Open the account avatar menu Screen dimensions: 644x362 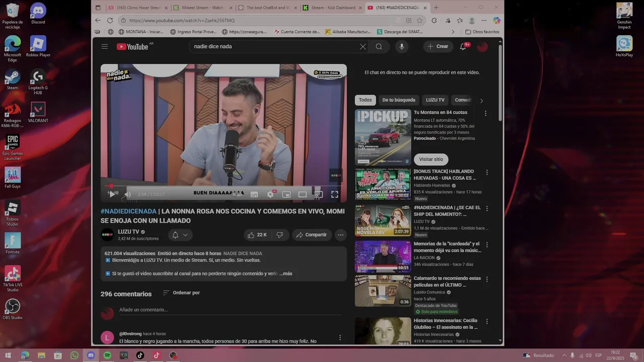click(x=482, y=46)
